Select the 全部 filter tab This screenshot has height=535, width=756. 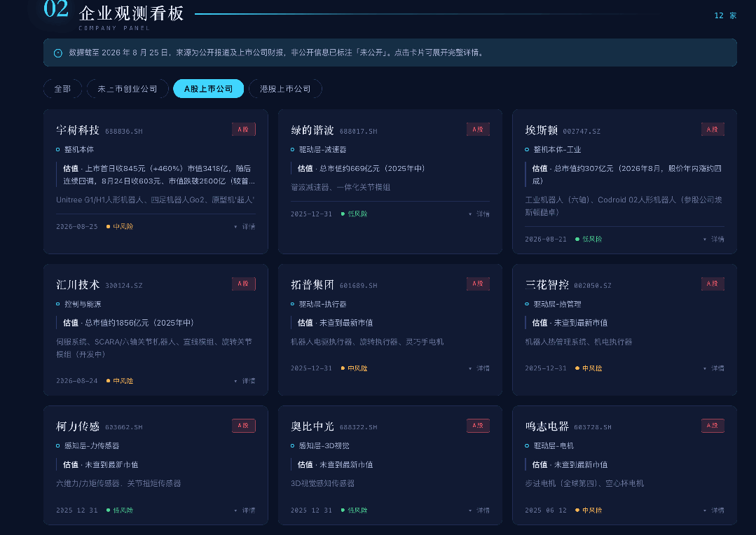[62, 89]
